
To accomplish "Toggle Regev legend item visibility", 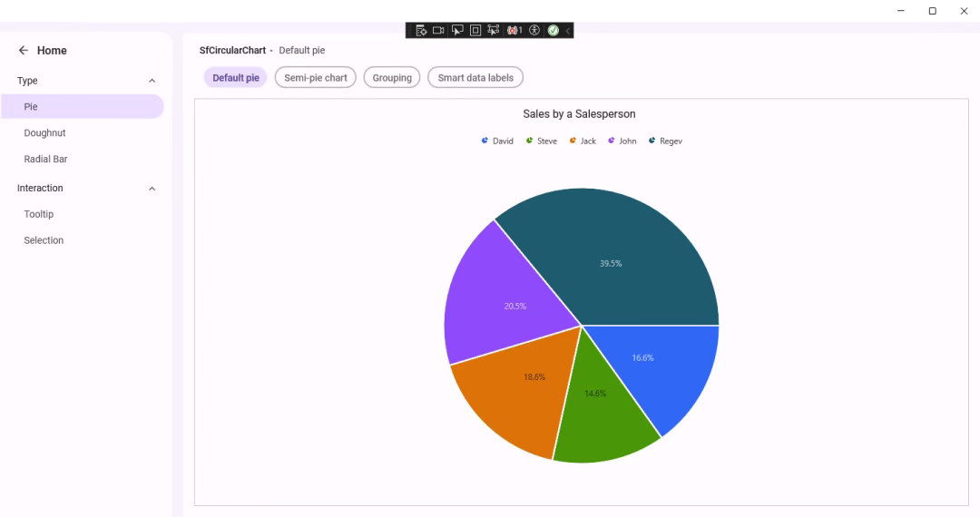I will [x=665, y=141].
